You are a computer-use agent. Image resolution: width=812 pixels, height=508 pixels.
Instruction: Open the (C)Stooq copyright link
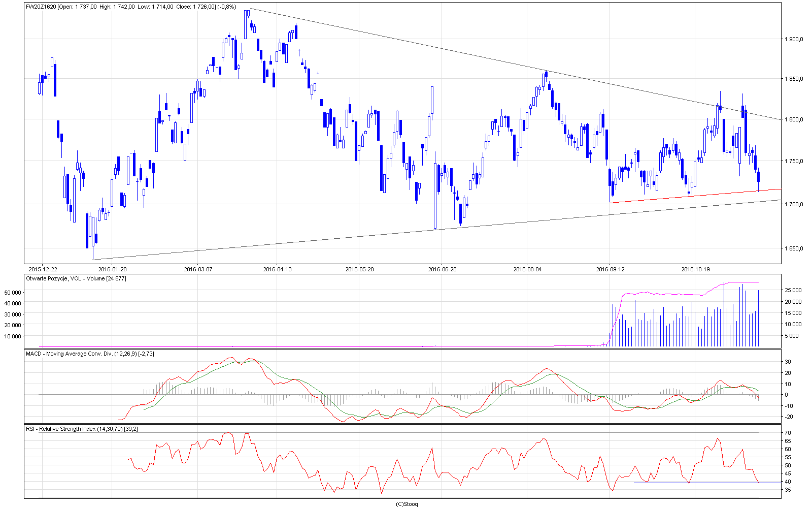(x=407, y=504)
